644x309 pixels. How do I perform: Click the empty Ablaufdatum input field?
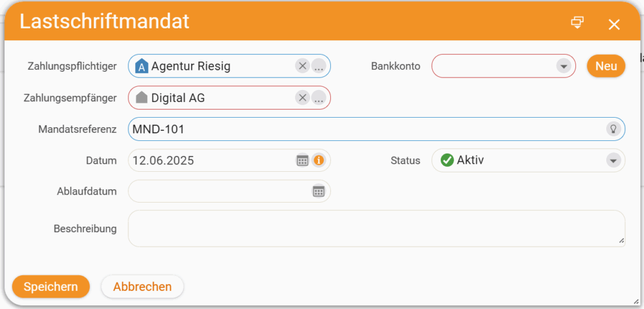tap(229, 191)
